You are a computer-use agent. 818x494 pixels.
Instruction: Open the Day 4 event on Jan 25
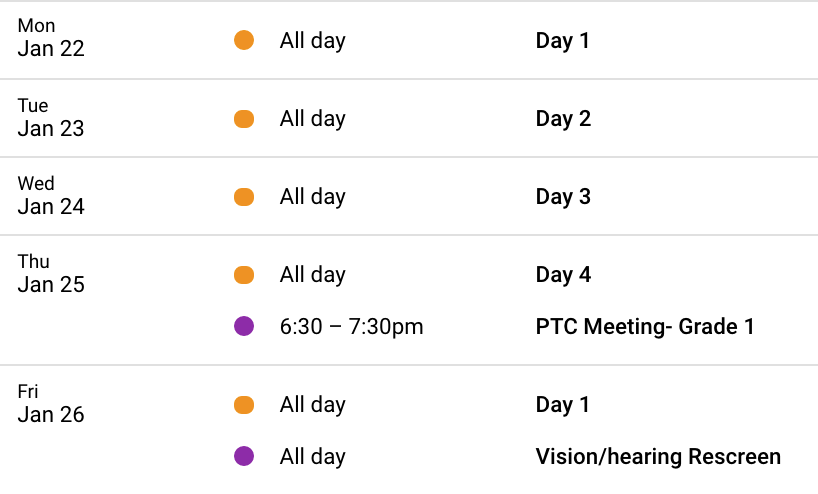pos(563,275)
